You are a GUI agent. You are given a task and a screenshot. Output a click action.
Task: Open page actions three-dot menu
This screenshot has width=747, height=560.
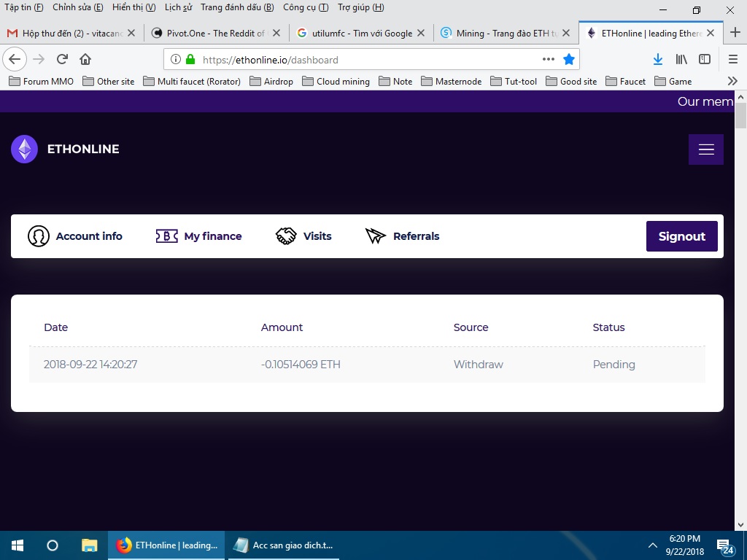[x=549, y=60]
